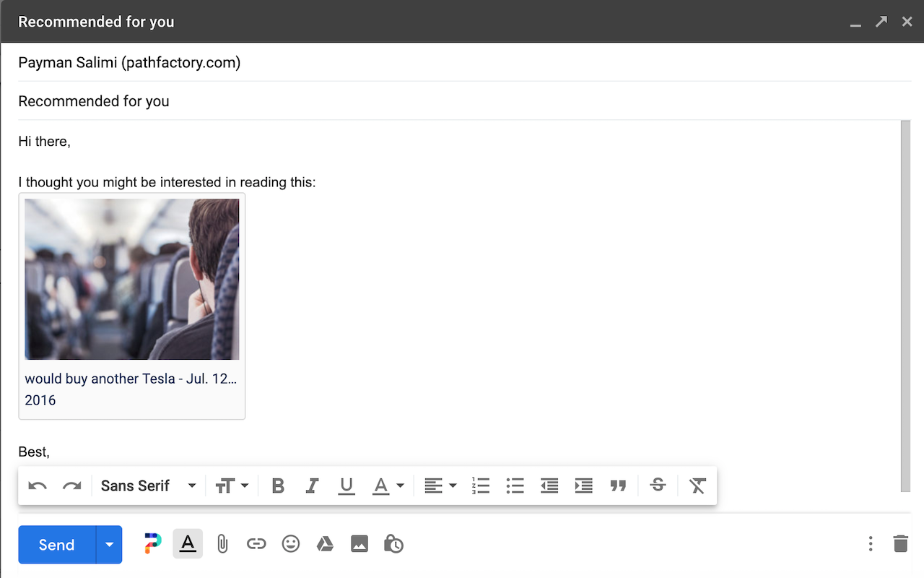Insert an emoji into the email
The image size is (924, 578).
(291, 543)
